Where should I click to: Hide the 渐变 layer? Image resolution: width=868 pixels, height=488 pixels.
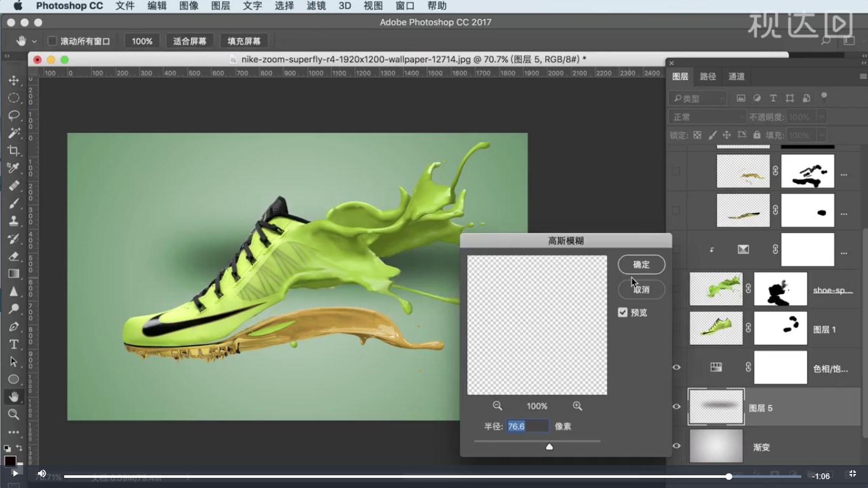pyautogui.click(x=677, y=446)
